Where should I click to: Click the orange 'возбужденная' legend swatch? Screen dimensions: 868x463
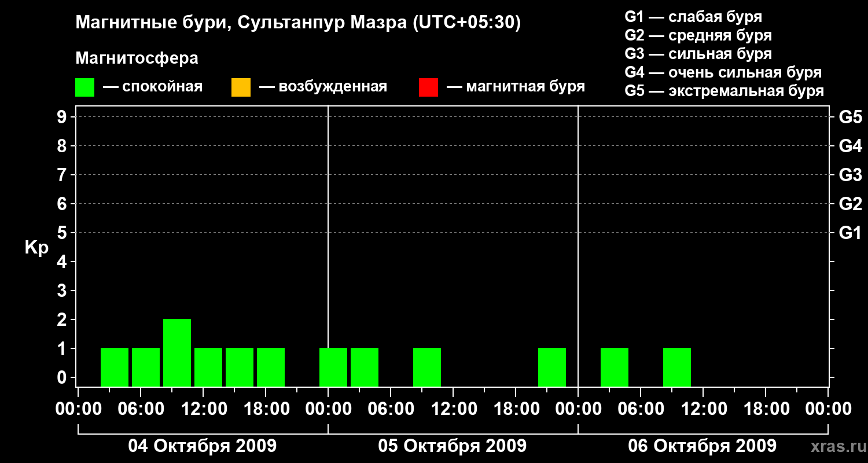point(241,87)
